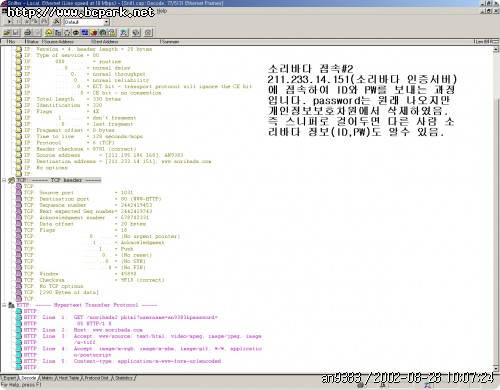Screen dimensions: 500x390
Task: Select the IP Protocol = 6 (TCP) row
Action: (69, 143)
